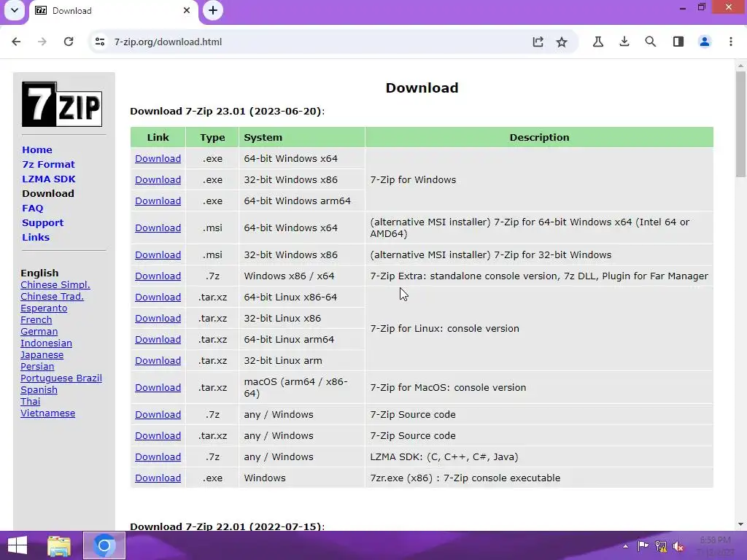
Task: Click the scrollbar down arrow
Action: pos(740,524)
